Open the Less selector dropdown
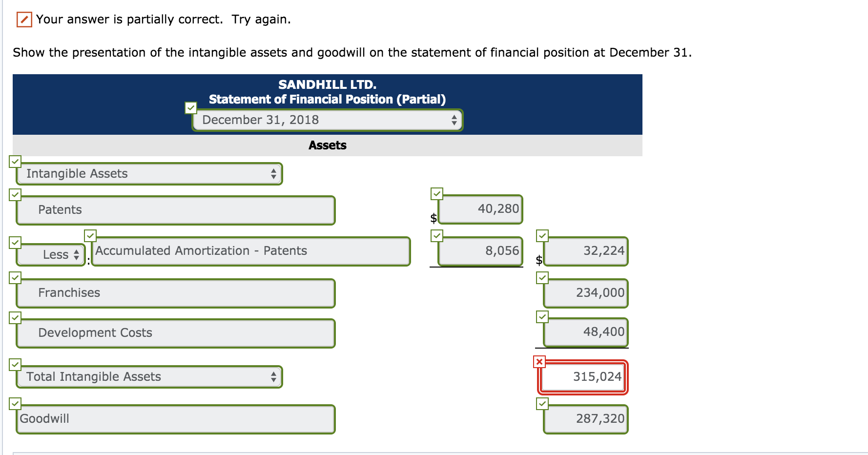The height and width of the screenshot is (455, 868). click(50, 254)
